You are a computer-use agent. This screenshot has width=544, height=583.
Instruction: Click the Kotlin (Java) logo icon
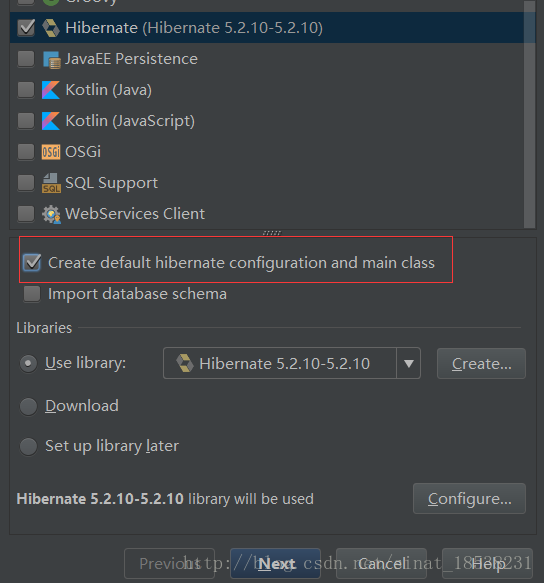coord(51,90)
